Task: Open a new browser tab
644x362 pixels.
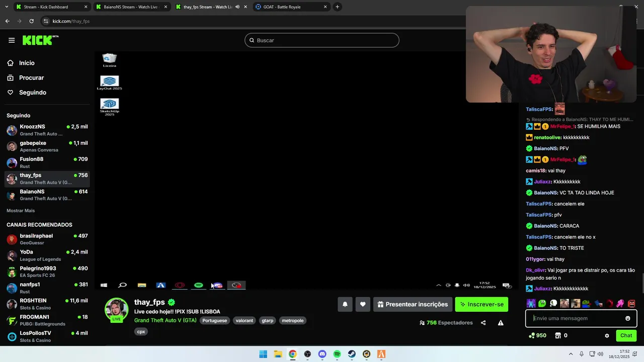Action: [337, 7]
